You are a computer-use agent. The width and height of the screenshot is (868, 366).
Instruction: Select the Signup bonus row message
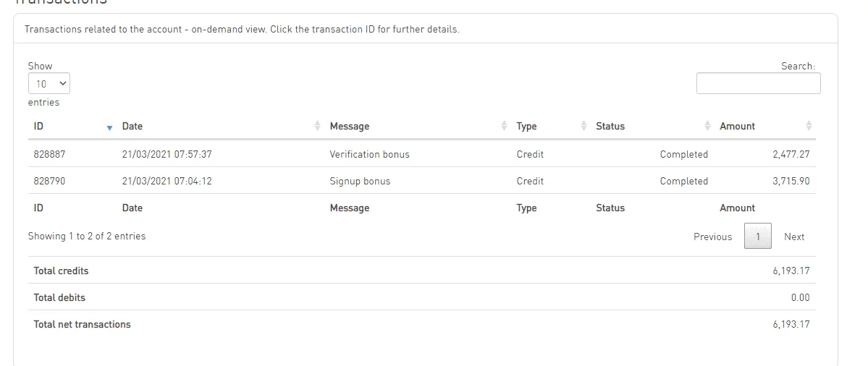[360, 181]
